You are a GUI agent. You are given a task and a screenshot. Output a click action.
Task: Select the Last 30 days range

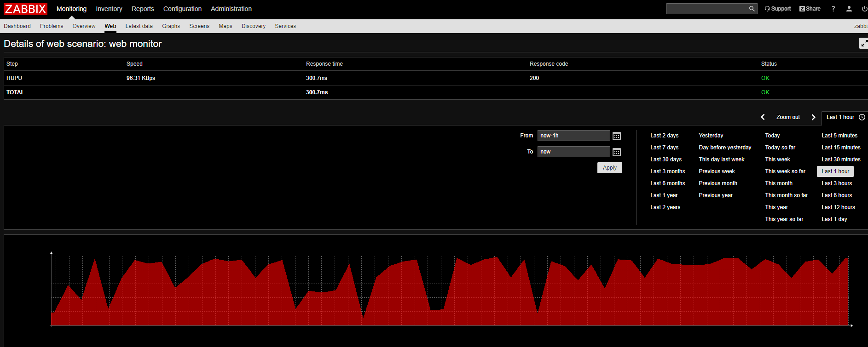coord(666,159)
